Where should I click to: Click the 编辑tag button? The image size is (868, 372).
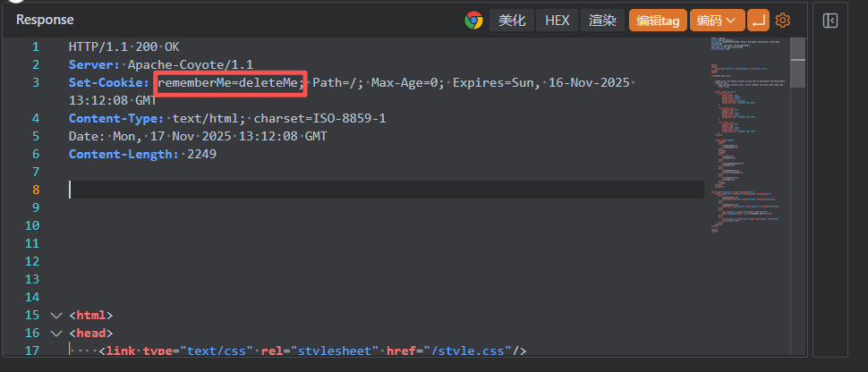(x=658, y=20)
